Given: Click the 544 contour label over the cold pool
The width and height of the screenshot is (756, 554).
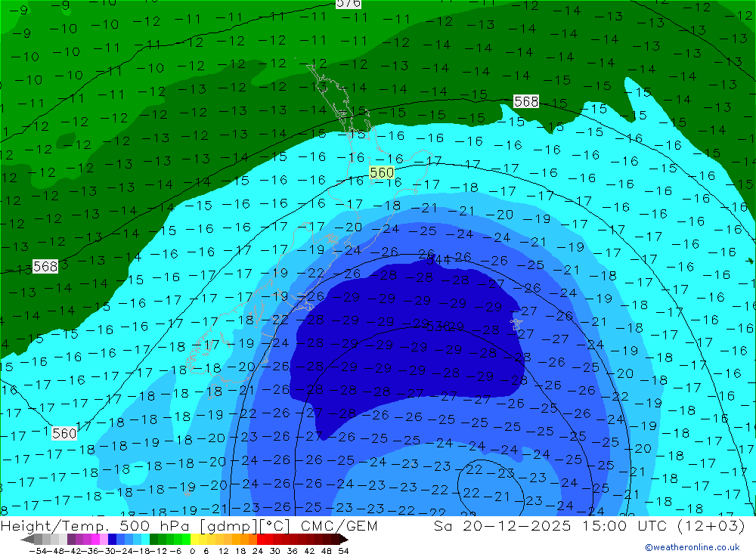Looking at the screenshot, I should 438,260.
